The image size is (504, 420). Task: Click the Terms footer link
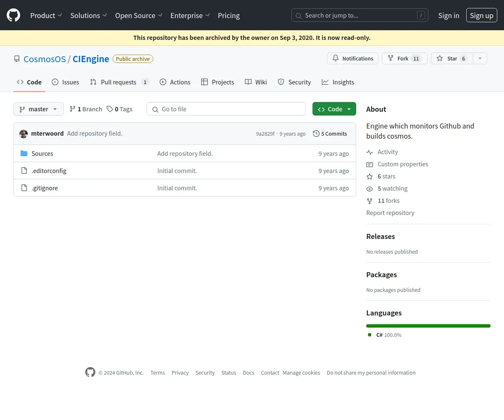[x=157, y=373]
